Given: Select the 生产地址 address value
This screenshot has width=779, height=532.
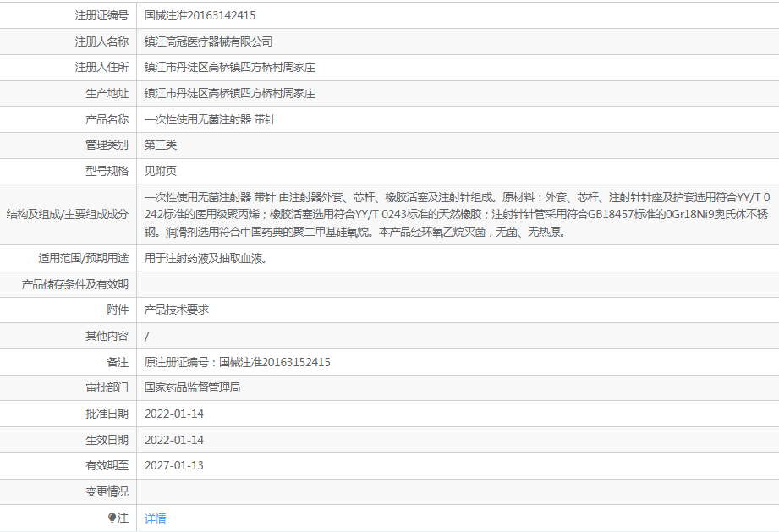Looking at the screenshot, I should point(229,93).
